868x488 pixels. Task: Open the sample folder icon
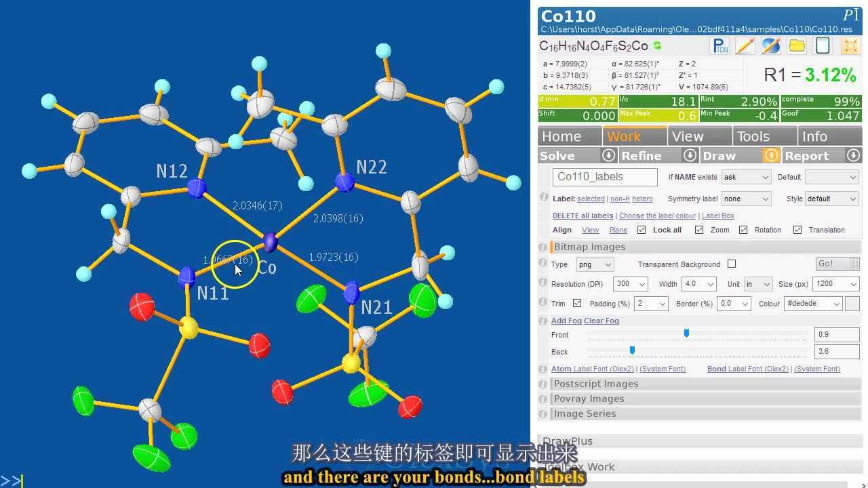click(x=796, y=46)
